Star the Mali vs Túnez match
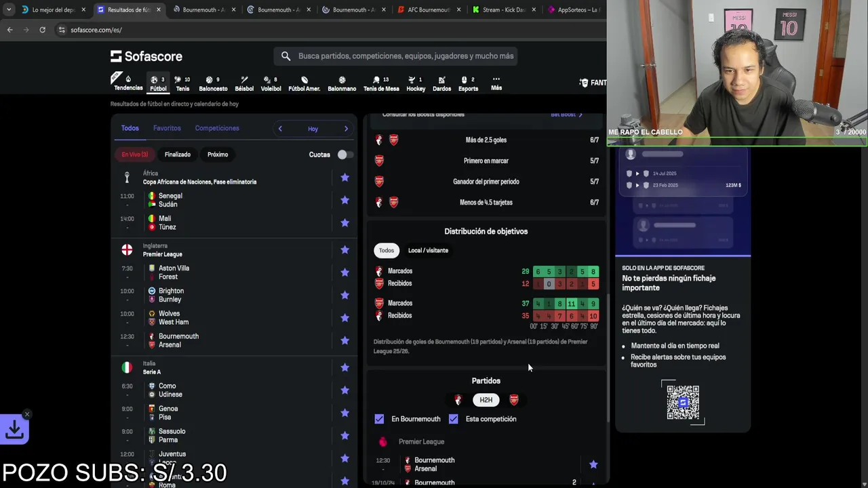The width and height of the screenshot is (868, 488). [x=344, y=223]
